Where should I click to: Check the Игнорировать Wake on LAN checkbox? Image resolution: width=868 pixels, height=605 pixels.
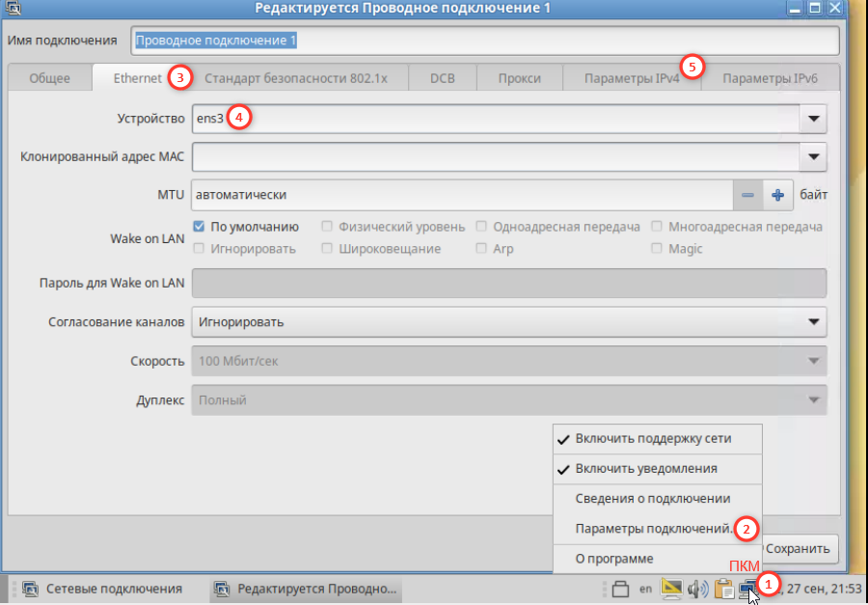[x=199, y=249]
